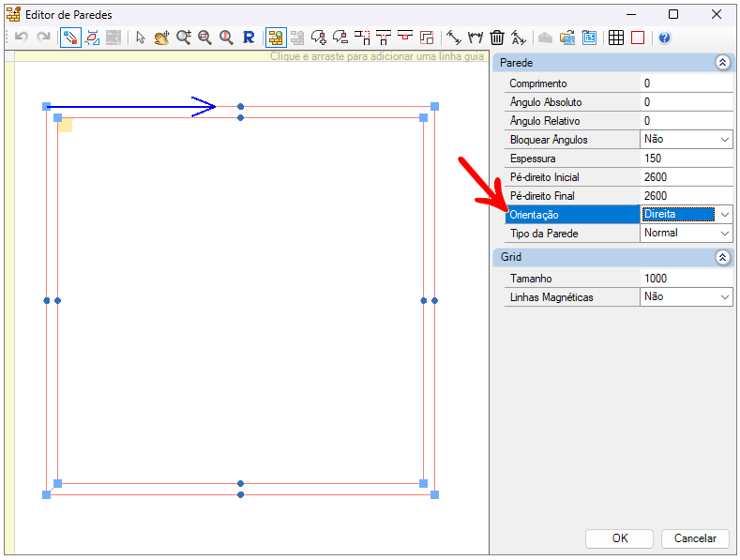Viewport: 740px width, 560px height.
Task: Click the redo arrow icon
Action: [x=43, y=38]
